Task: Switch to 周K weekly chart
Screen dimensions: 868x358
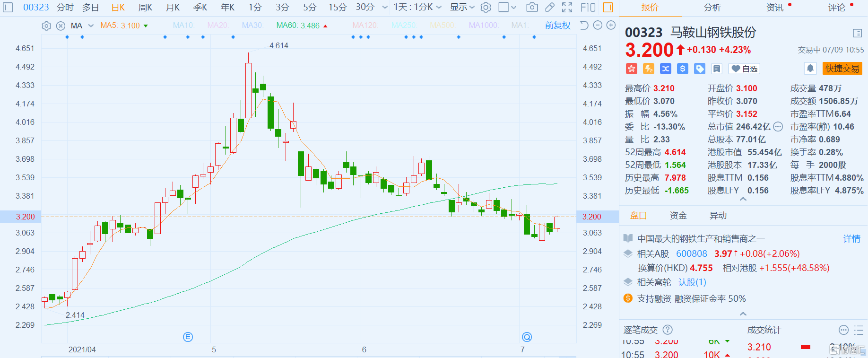Action: tap(145, 7)
